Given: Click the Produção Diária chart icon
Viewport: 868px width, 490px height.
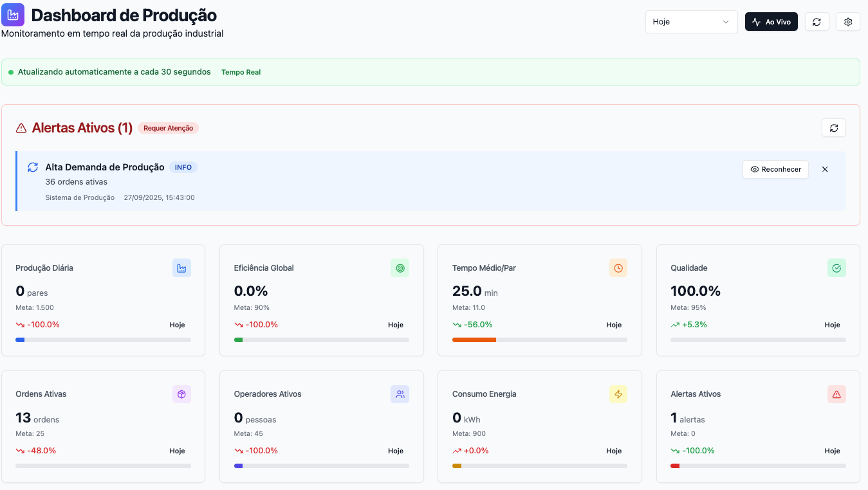Looking at the screenshot, I should tap(181, 268).
